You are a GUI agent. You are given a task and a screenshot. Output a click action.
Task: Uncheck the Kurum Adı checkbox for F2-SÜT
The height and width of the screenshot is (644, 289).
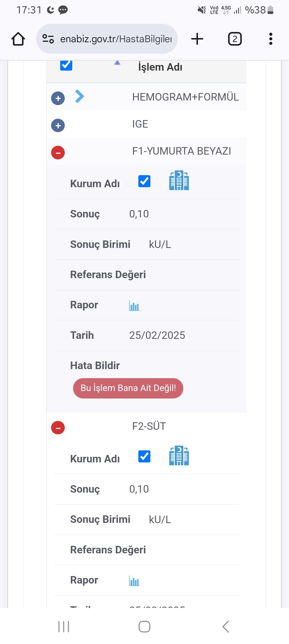[144, 457]
